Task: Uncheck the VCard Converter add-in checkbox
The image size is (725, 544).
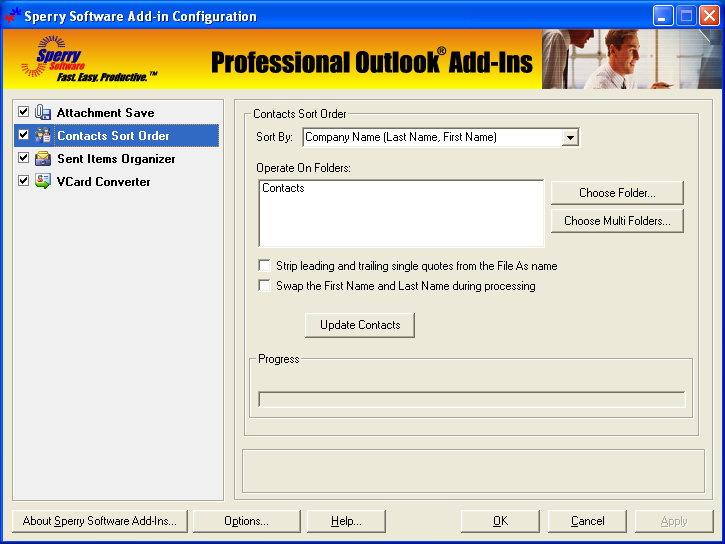Action: tap(24, 180)
